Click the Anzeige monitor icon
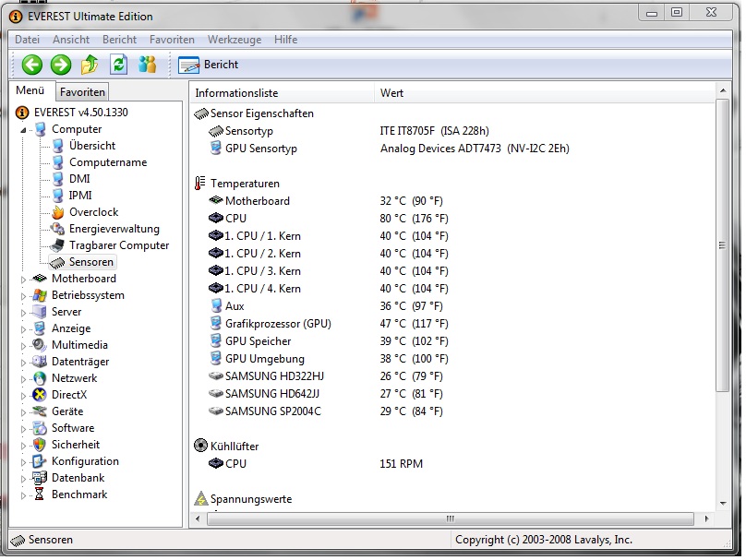Screen dimensions: 746x560 (x=40, y=328)
